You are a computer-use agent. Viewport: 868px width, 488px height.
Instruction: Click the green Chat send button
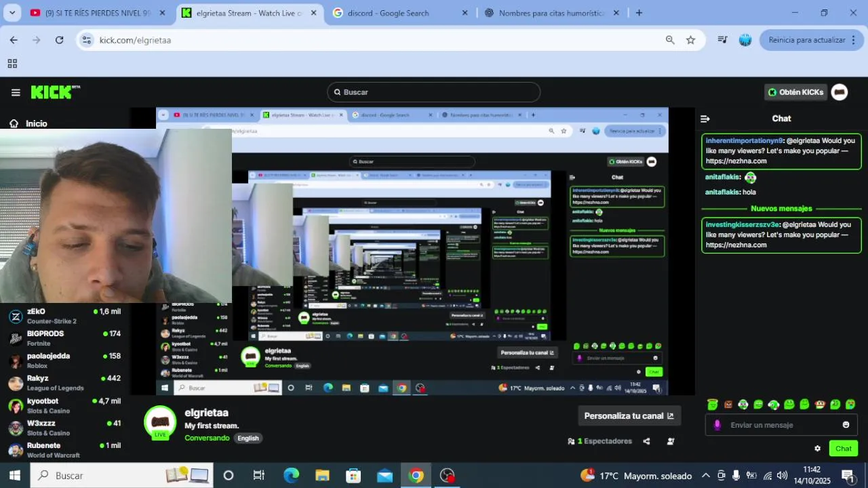tap(844, 449)
